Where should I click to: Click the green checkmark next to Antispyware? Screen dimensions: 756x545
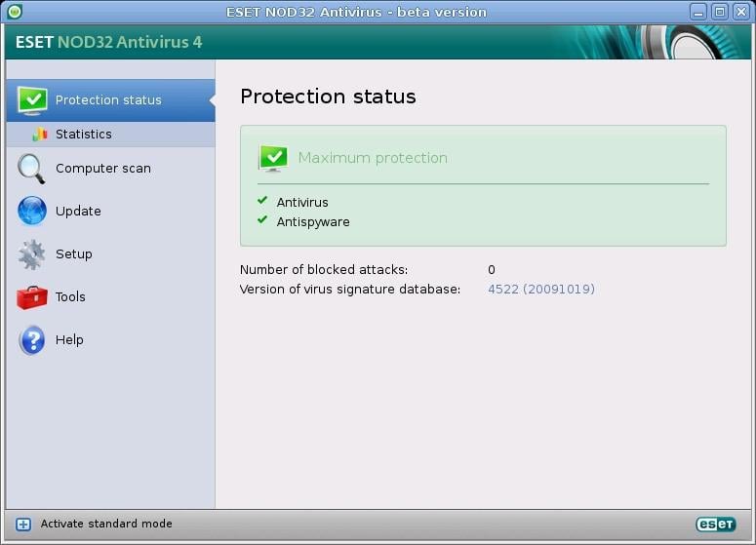pos(262,219)
